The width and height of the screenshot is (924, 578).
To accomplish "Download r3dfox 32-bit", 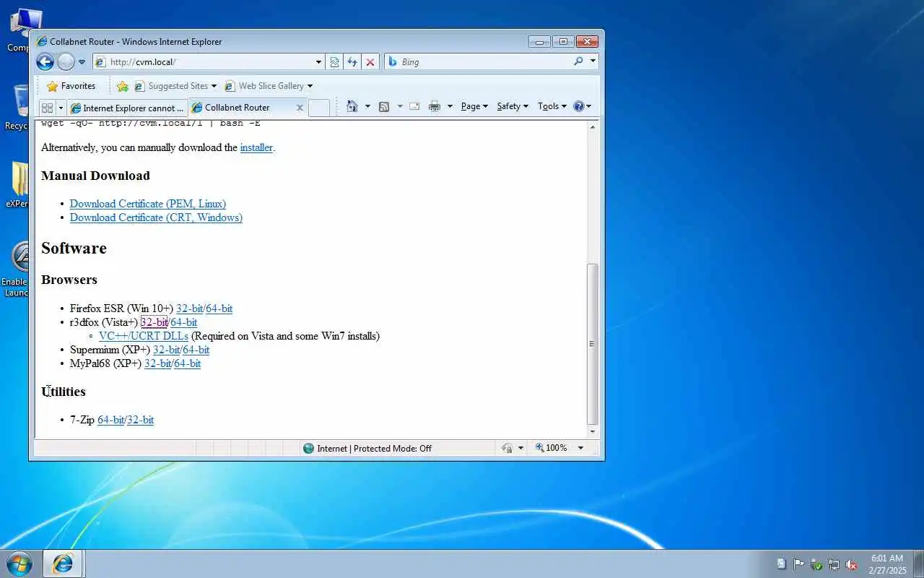I will pos(154,322).
